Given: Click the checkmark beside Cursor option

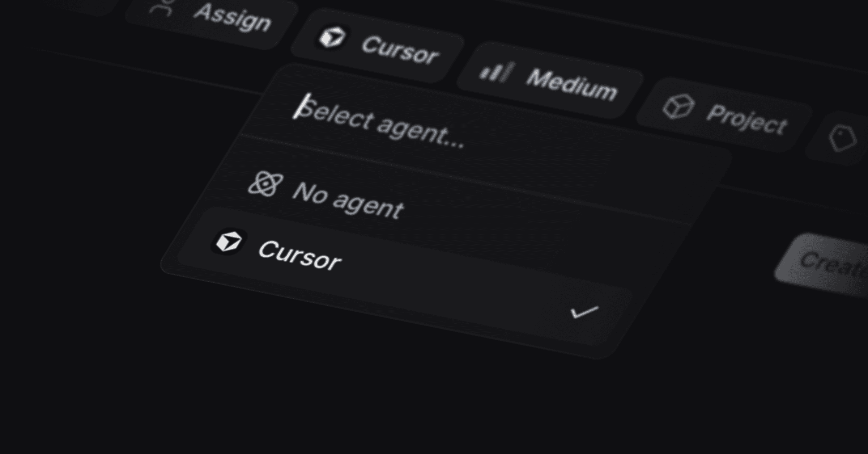Looking at the screenshot, I should coord(584,312).
